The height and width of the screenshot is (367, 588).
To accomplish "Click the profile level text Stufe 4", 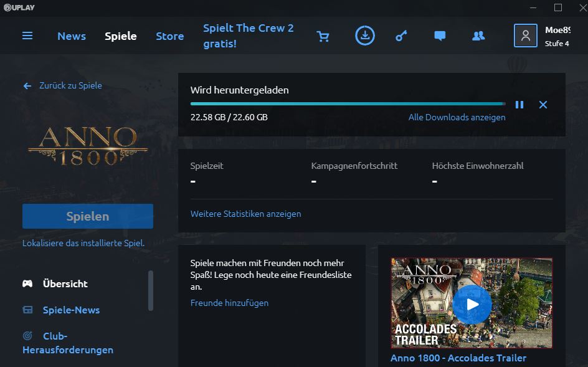I will tap(557, 44).
